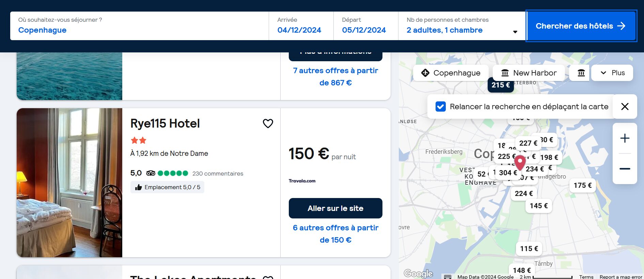
Task: Click Aller sur le site button
Action: (x=335, y=208)
